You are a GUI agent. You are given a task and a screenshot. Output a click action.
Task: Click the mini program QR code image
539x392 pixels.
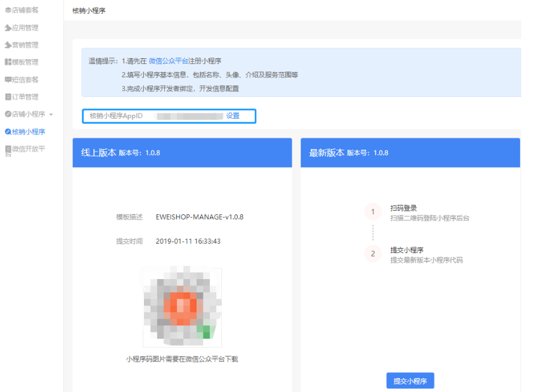pyautogui.click(x=182, y=307)
